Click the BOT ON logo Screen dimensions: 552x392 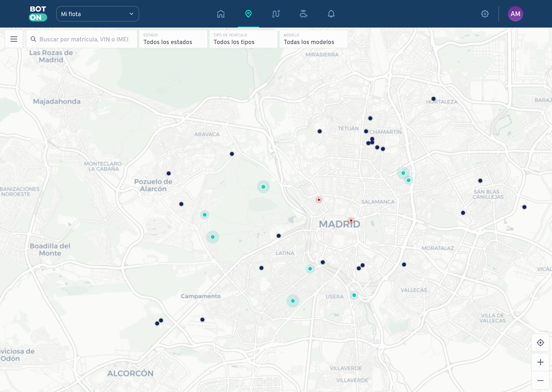click(x=38, y=14)
